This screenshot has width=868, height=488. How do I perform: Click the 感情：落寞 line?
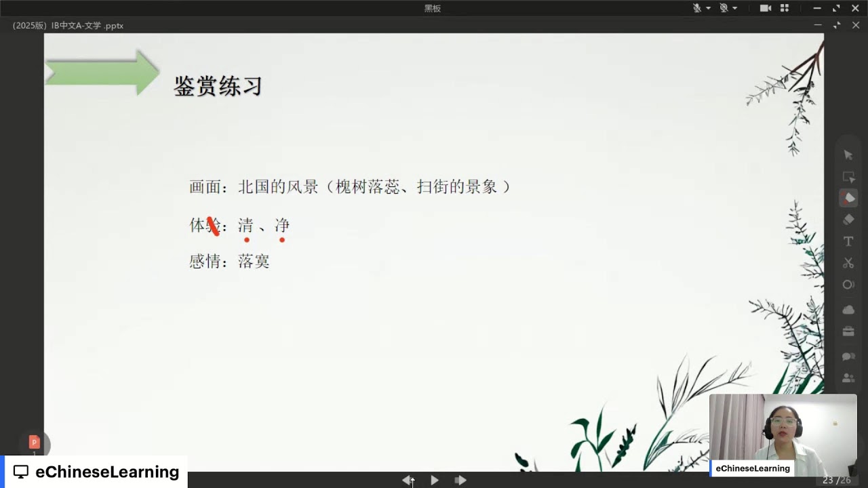click(x=230, y=261)
